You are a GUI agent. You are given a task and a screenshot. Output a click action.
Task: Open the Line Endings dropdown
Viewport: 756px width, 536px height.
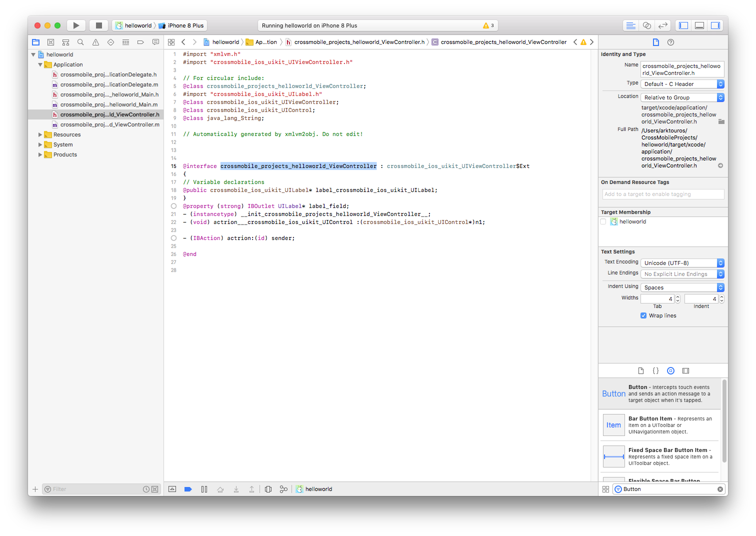tap(682, 274)
